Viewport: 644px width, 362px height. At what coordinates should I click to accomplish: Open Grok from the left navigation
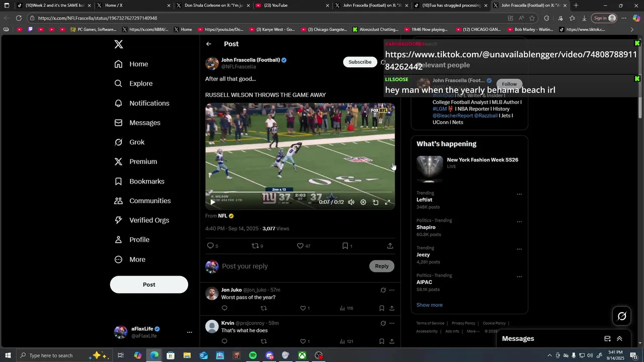(x=129, y=142)
